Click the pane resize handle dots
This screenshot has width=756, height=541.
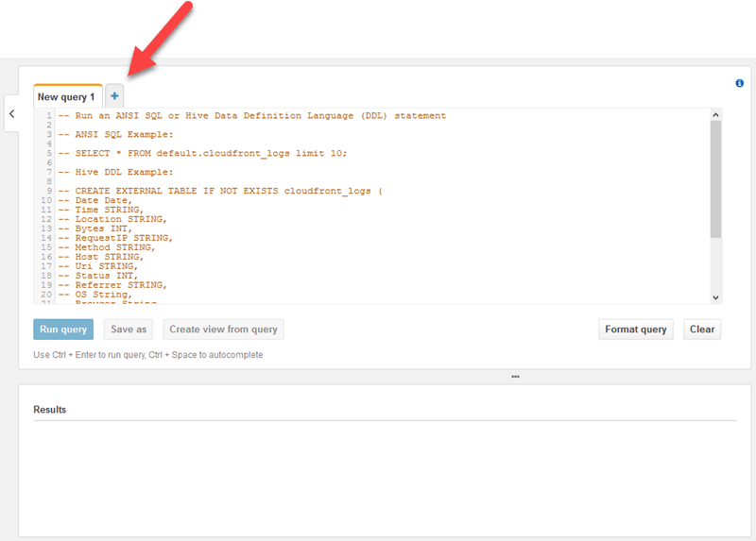[515, 377]
